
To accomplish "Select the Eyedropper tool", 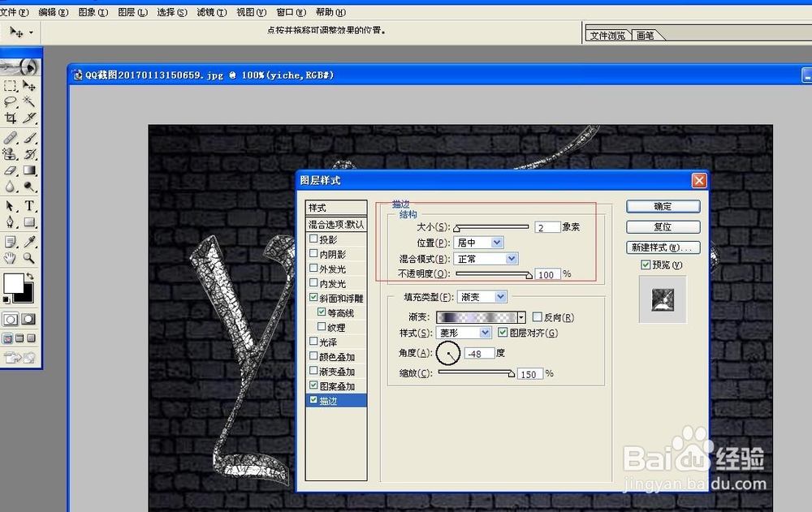I will [x=29, y=242].
